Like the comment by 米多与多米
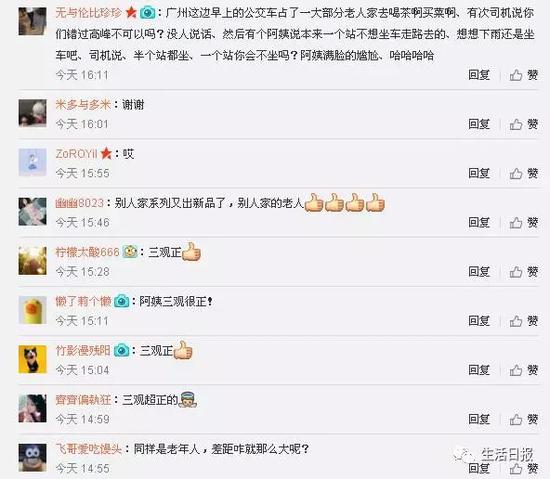Screen dimensions: 550x479 click(524, 124)
